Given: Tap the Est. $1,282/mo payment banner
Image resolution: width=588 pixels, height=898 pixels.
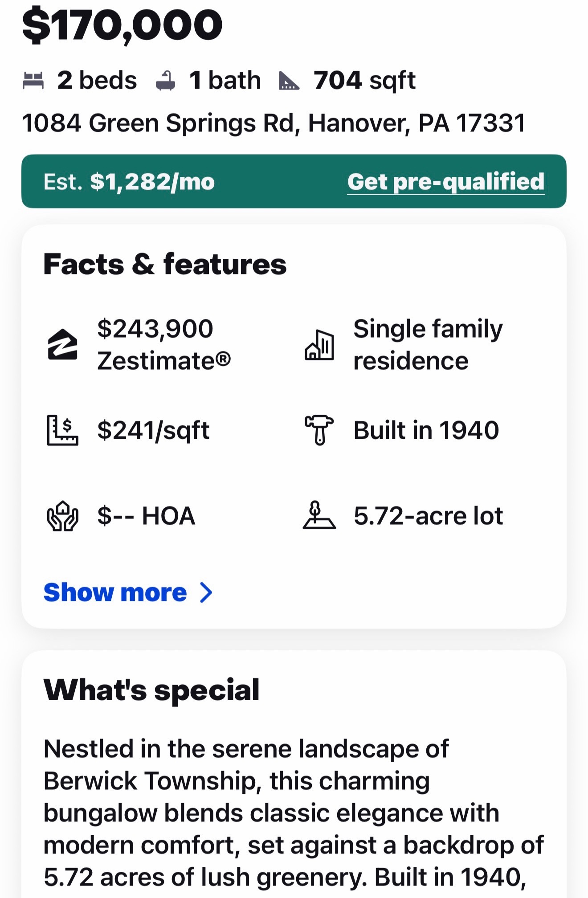Looking at the screenshot, I should pyautogui.click(x=294, y=181).
